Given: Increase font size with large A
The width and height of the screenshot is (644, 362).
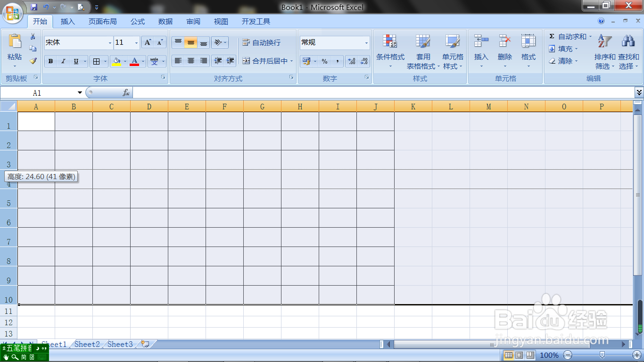Looking at the screenshot, I should pyautogui.click(x=148, y=42).
